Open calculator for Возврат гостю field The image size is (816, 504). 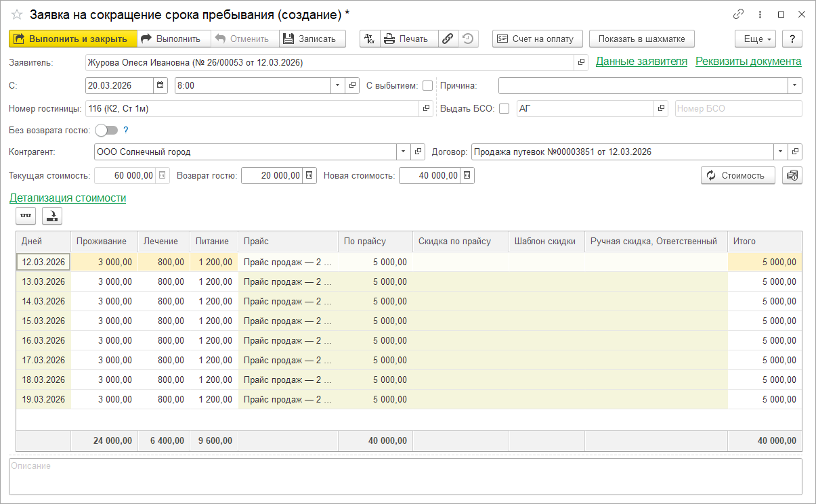(309, 175)
